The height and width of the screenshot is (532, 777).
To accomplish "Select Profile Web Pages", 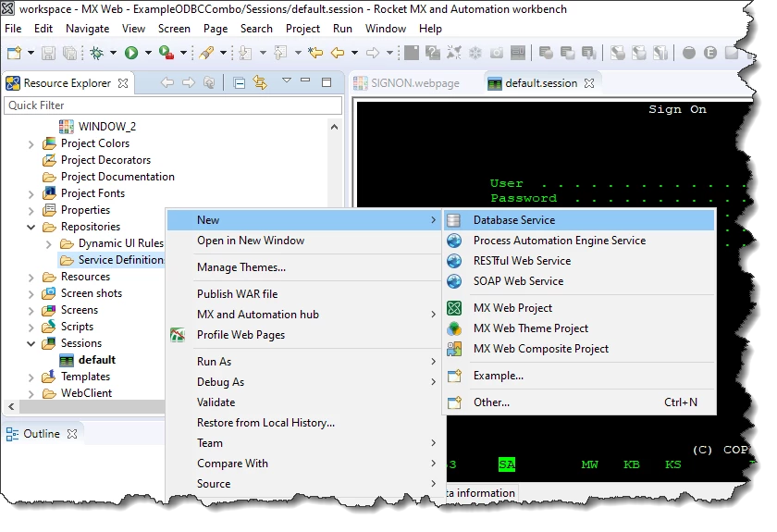I will (303, 335).
